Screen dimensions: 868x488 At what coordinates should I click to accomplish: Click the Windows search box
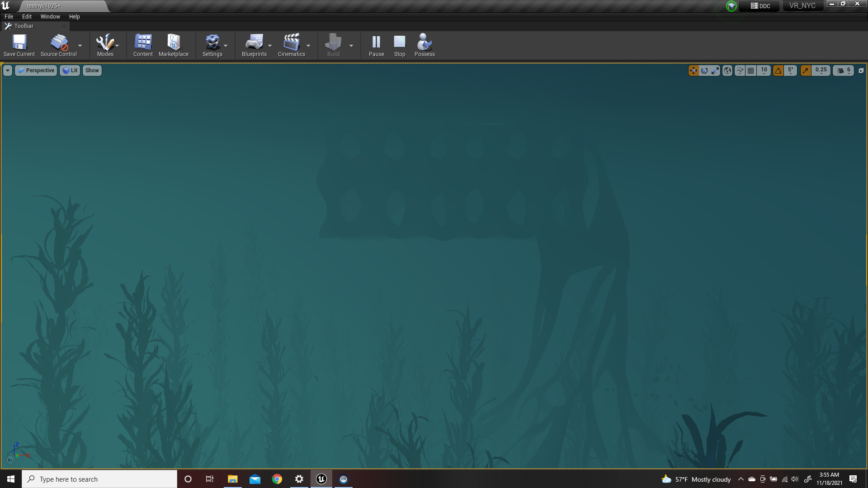(x=99, y=479)
